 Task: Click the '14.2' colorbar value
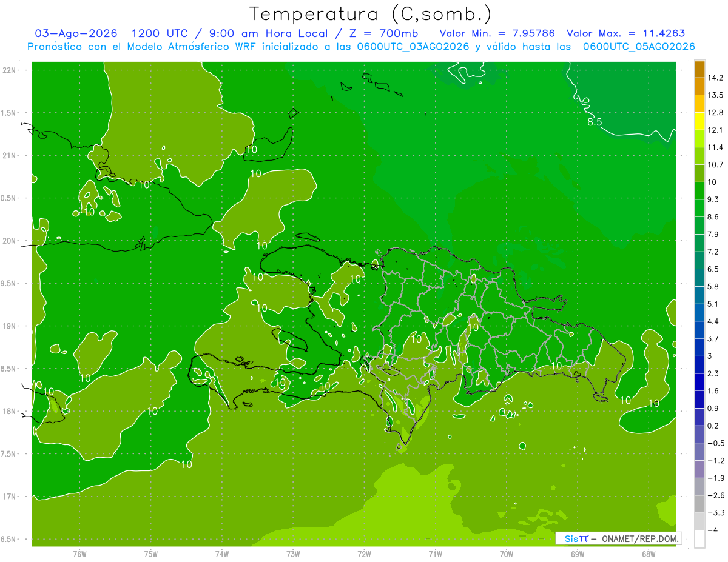point(715,78)
